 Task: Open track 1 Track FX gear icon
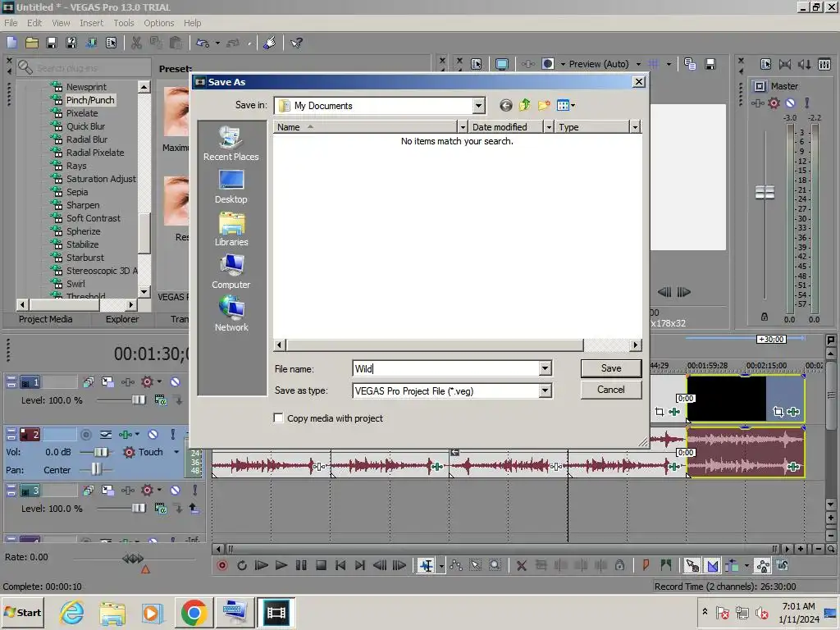tap(147, 382)
